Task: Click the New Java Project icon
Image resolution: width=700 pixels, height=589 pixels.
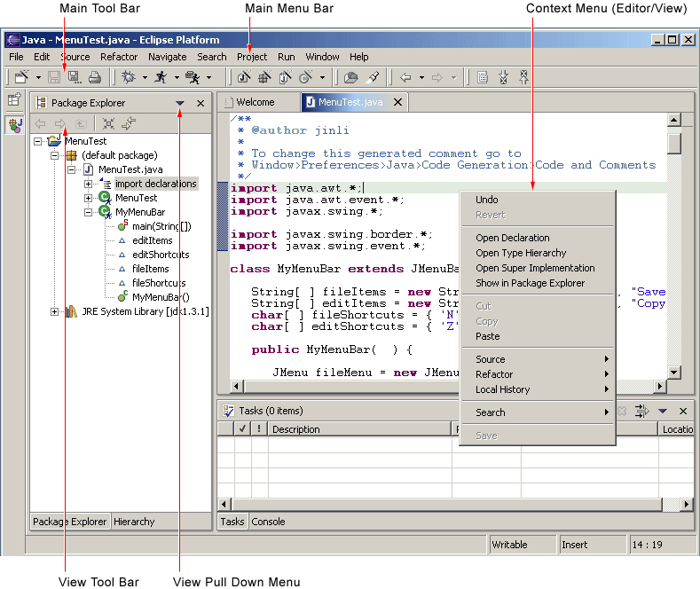Action: [x=244, y=77]
